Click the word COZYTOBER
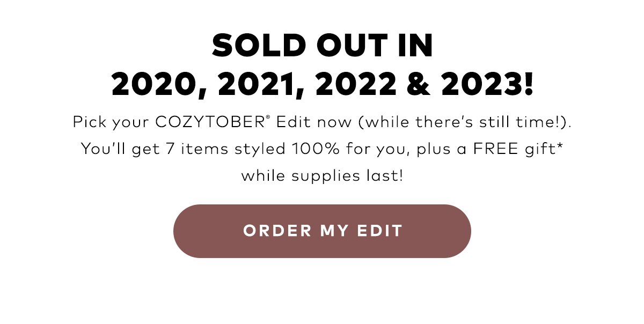The height and width of the screenshot is (324, 644). (209, 122)
